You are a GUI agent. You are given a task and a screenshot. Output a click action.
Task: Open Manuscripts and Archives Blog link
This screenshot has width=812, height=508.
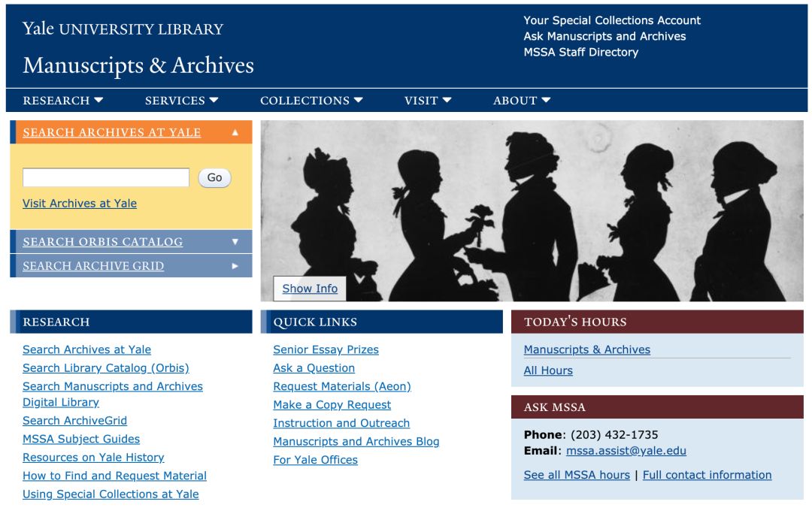point(356,442)
